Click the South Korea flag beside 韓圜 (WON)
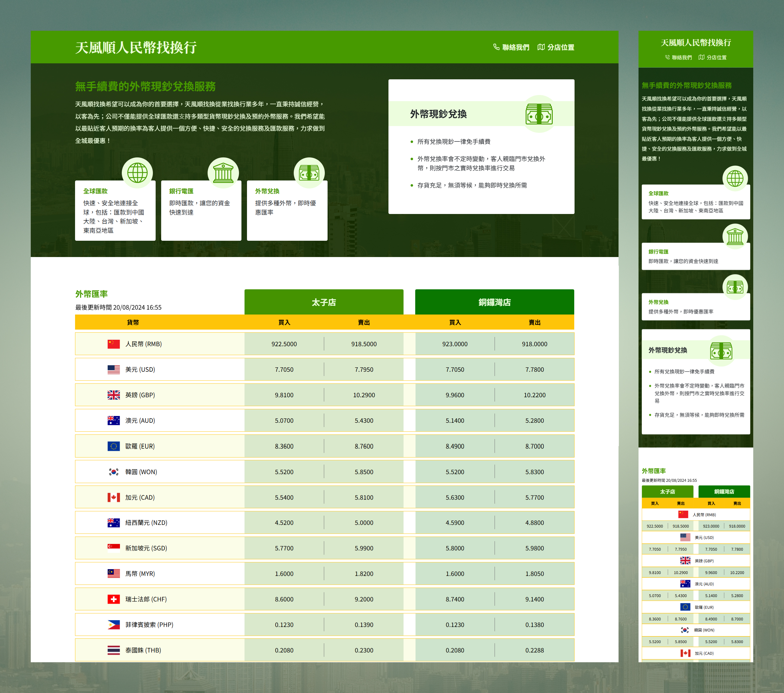This screenshot has width=784, height=693. pyautogui.click(x=113, y=472)
